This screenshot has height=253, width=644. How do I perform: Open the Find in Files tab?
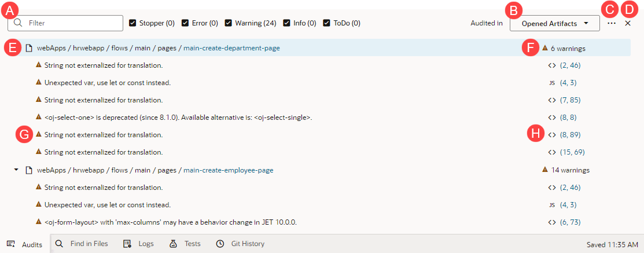[82, 244]
